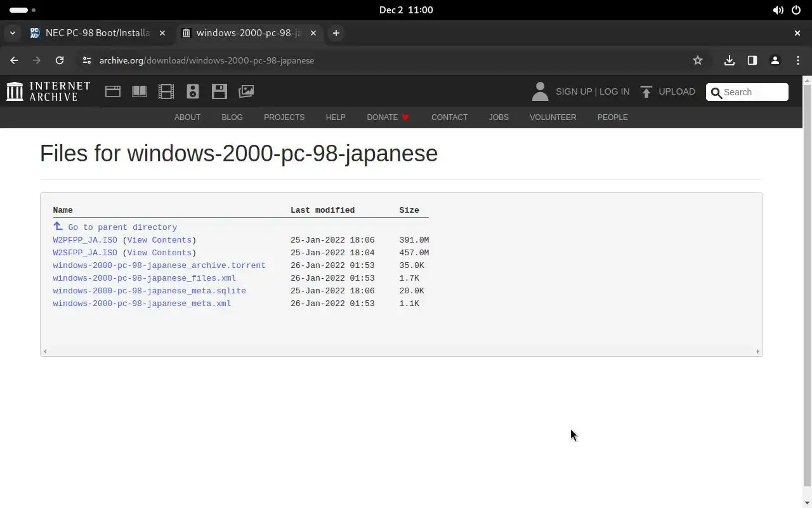The width and height of the screenshot is (812, 508).
Task: Follow the Go to parent directory link
Action: tap(122, 227)
